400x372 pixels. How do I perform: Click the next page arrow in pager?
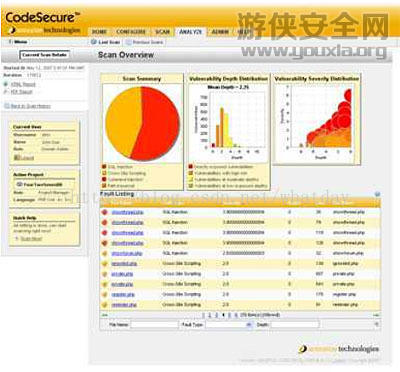click(377, 315)
